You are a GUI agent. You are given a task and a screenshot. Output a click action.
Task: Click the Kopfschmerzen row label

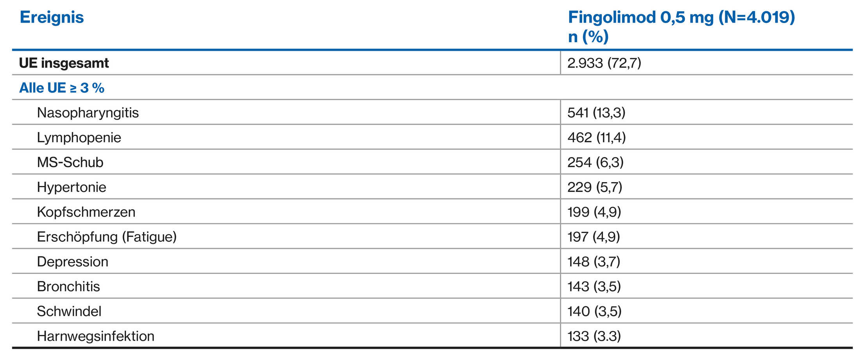pyautogui.click(x=86, y=212)
